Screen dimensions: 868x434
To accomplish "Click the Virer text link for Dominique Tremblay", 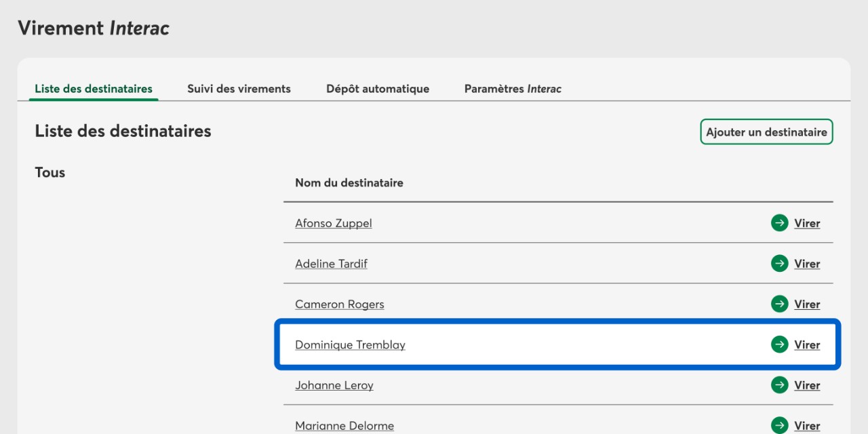I will coord(807,345).
